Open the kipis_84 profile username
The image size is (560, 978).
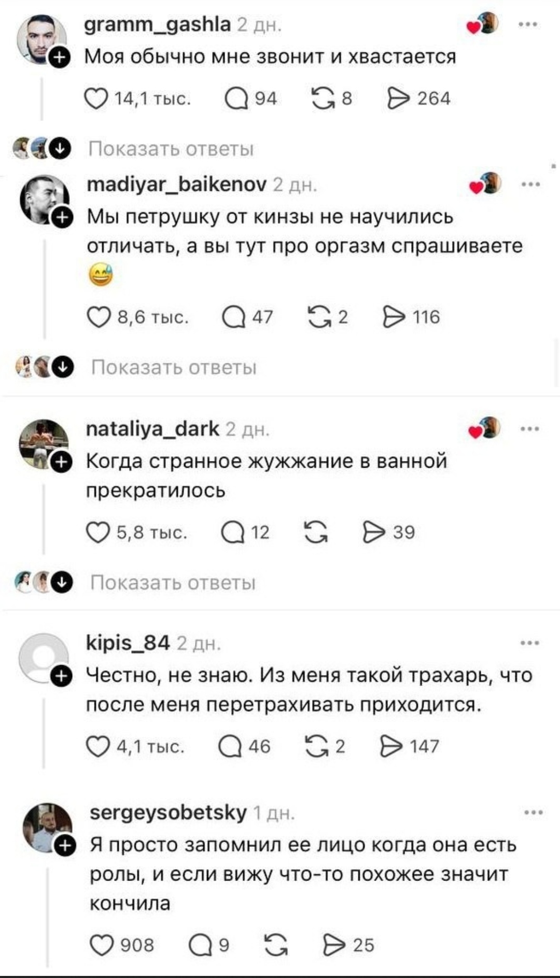point(128,643)
